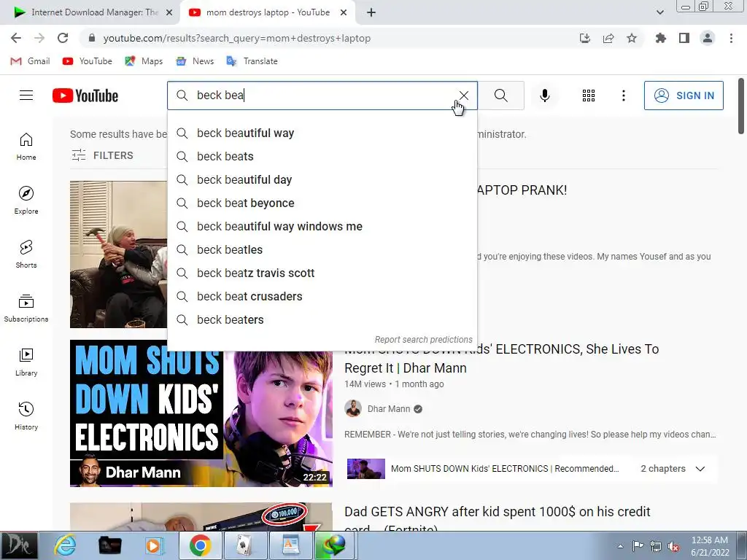The image size is (747, 560).
Task: Close the mom destroys laptop YouTube tab
Action: (344, 12)
